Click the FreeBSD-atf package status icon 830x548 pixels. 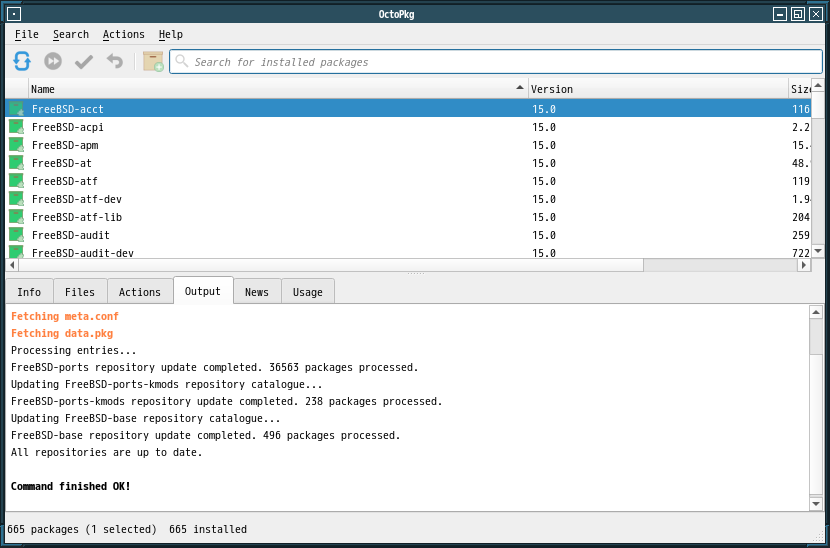click(x=16, y=181)
